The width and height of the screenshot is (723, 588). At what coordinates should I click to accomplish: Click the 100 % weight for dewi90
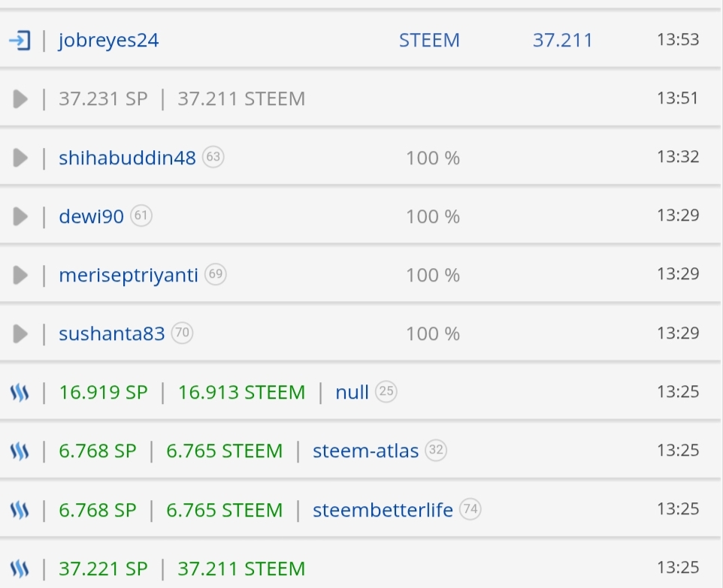[x=433, y=216]
